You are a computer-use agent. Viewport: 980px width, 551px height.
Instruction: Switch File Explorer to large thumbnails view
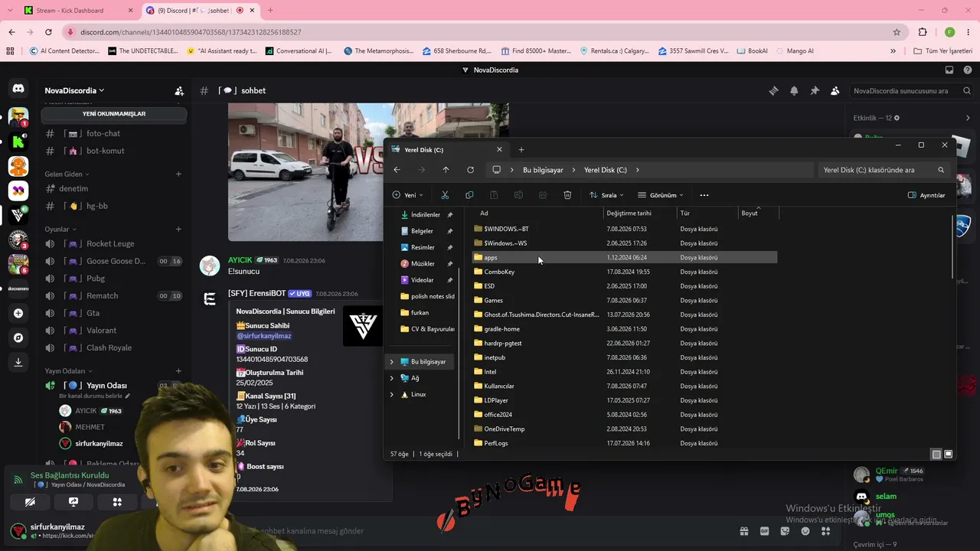pyautogui.click(x=949, y=454)
